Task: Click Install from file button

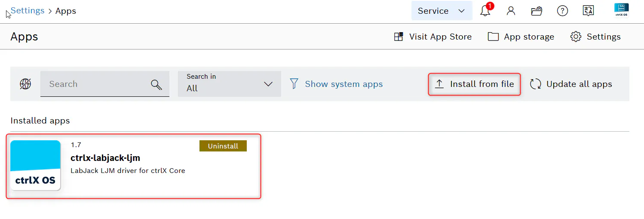Action: [x=474, y=84]
